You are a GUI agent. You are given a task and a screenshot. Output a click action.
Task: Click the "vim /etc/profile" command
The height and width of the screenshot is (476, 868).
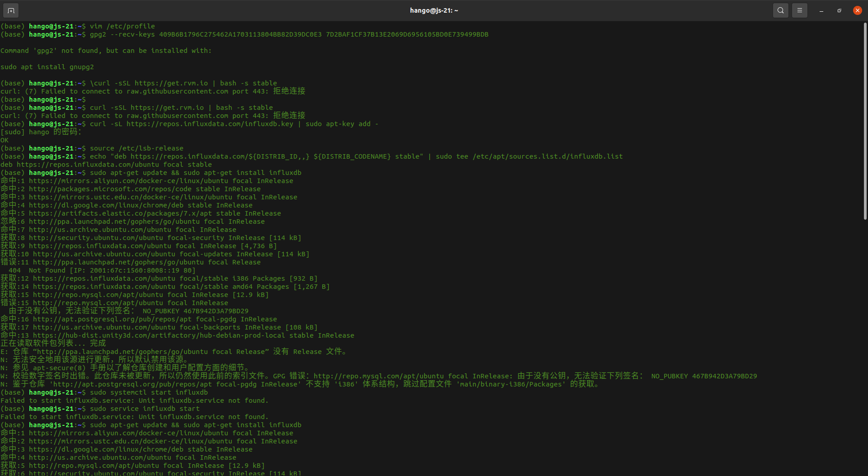[123, 26]
